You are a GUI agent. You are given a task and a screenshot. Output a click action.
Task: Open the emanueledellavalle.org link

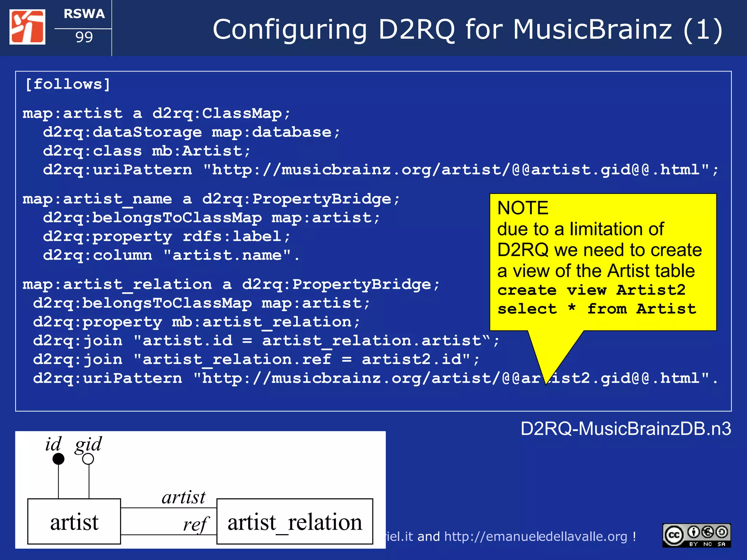[x=536, y=536]
